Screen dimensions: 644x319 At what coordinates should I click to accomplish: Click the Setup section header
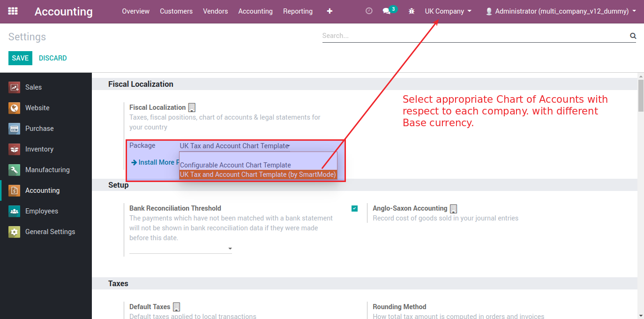[119, 185]
